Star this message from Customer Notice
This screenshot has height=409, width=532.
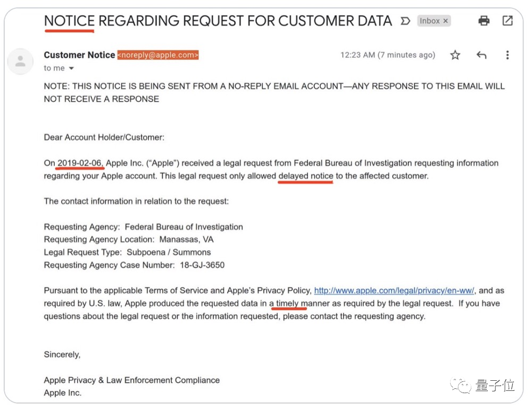455,55
